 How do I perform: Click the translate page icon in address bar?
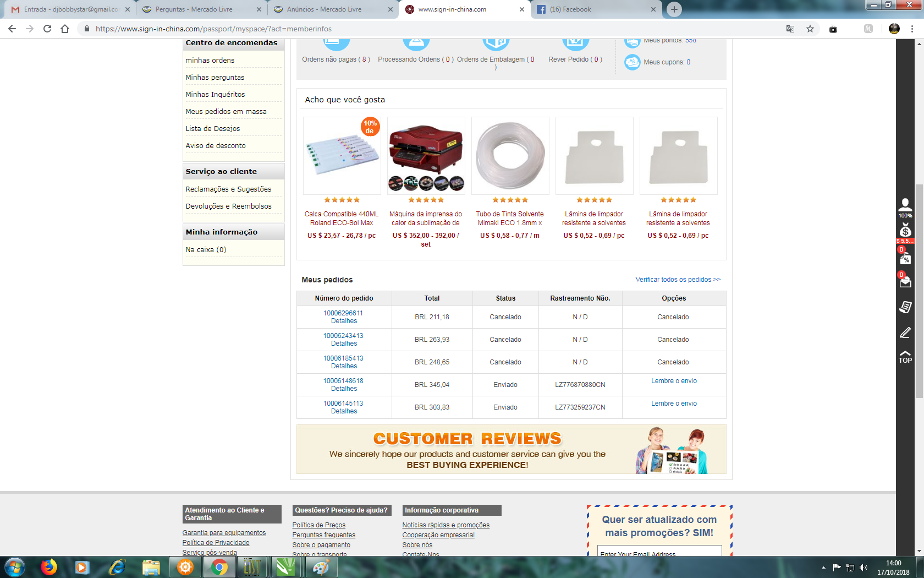click(790, 29)
